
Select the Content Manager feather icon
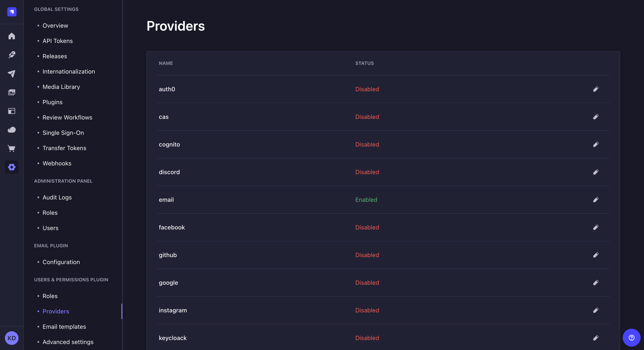[11, 55]
